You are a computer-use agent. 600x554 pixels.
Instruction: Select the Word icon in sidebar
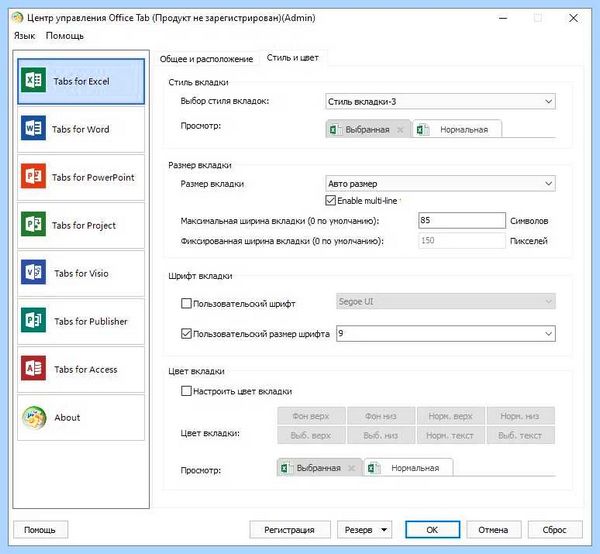(34, 128)
